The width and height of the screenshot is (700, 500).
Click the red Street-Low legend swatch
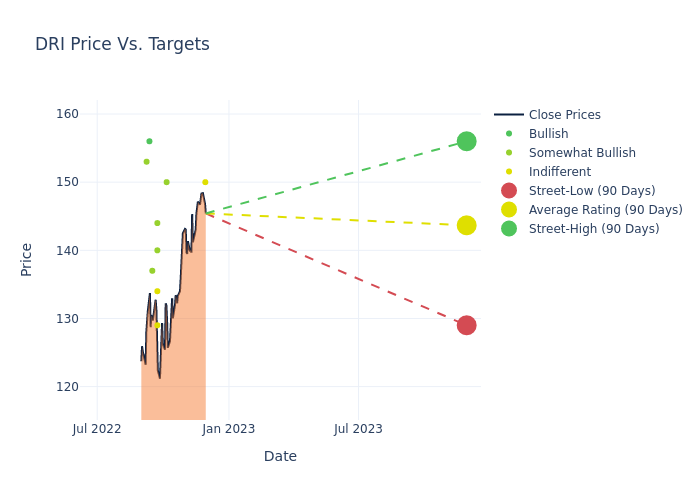[509, 191]
